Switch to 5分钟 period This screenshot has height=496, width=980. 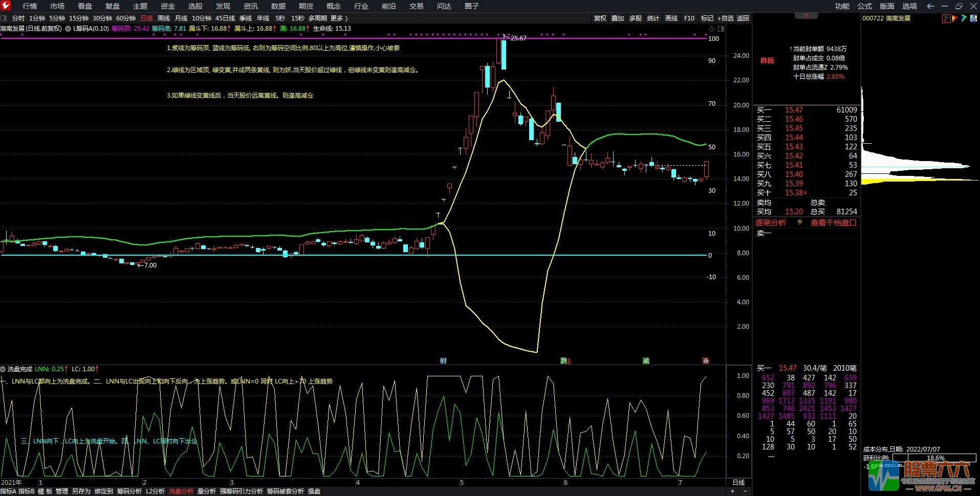(57, 18)
